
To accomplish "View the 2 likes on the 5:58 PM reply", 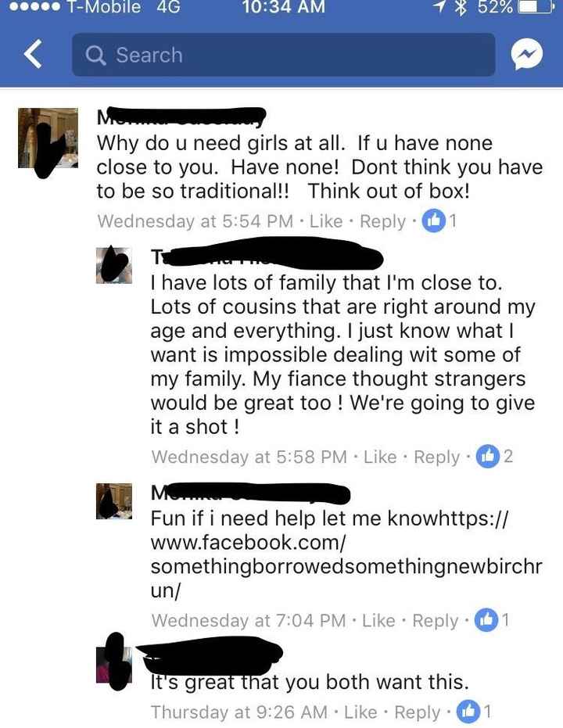I will (494, 457).
